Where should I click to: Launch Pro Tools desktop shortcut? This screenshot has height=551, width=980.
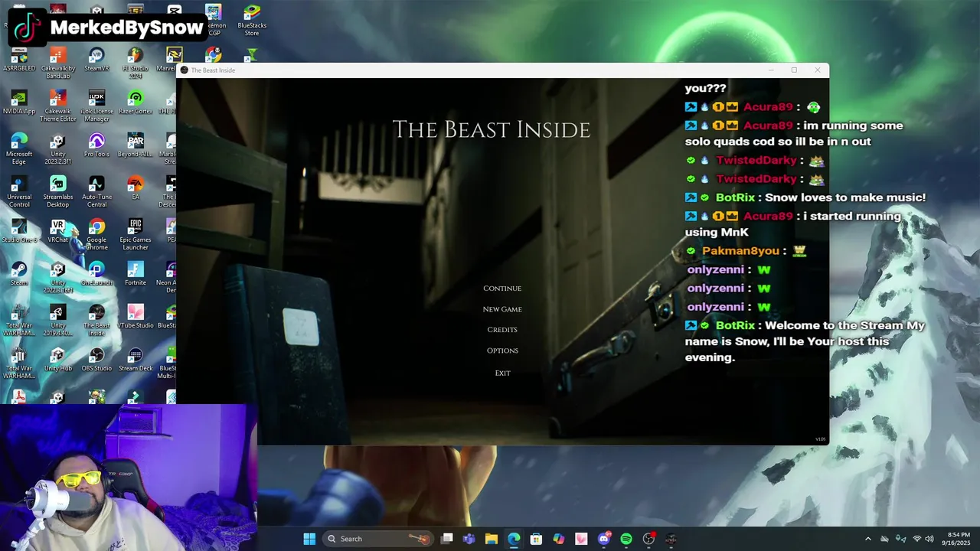[x=96, y=146]
